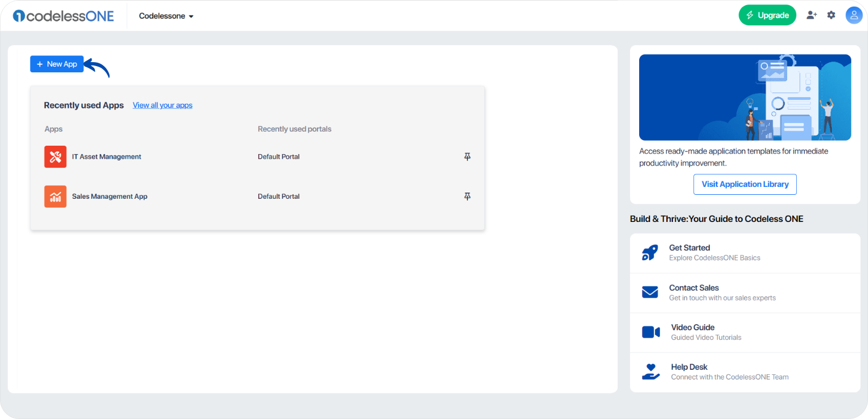Click Connect with the CodelessONE Team text
The image size is (868, 419).
click(x=730, y=377)
